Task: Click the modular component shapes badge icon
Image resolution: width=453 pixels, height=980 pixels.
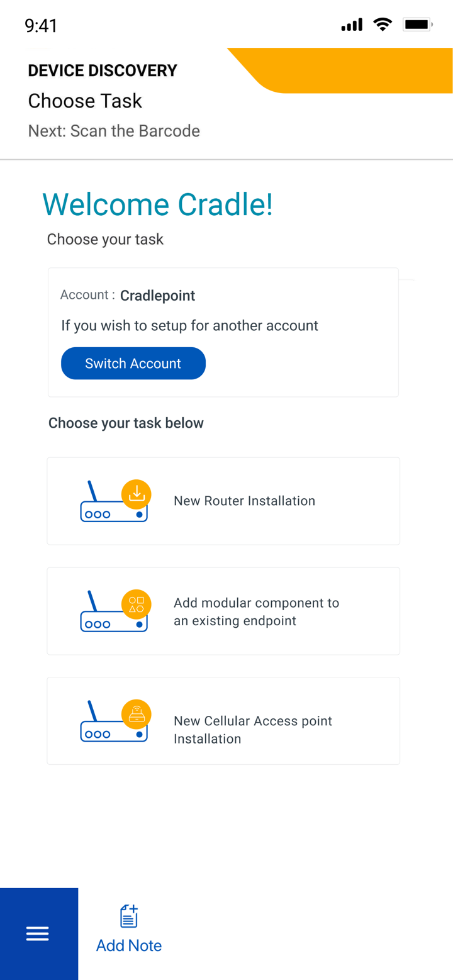Action: pyautogui.click(x=136, y=604)
